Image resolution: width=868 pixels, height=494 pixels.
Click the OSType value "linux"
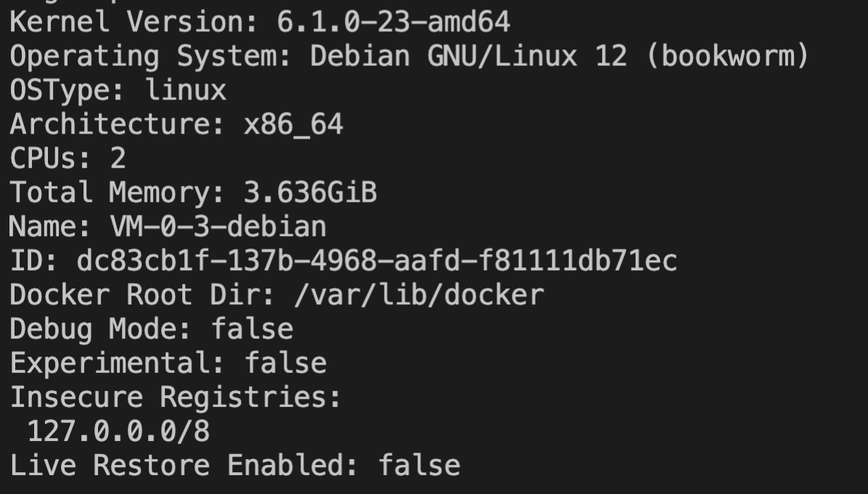187,91
